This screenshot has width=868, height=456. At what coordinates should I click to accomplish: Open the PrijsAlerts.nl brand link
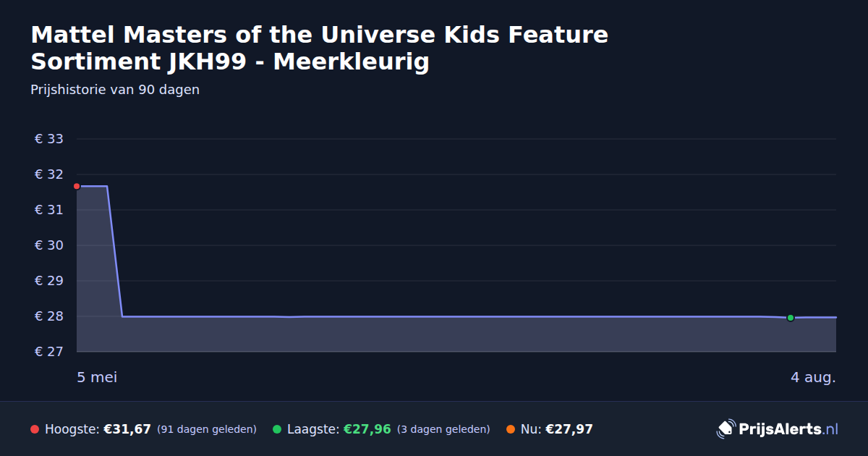(778, 429)
